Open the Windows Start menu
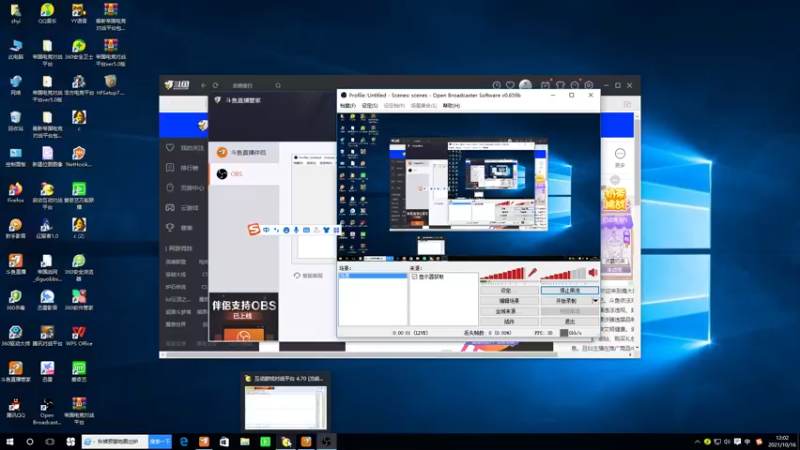This screenshot has width=800, height=450. [x=10, y=442]
